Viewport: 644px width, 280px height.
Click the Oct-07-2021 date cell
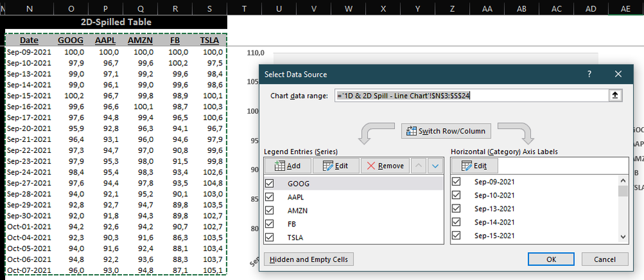click(29, 270)
